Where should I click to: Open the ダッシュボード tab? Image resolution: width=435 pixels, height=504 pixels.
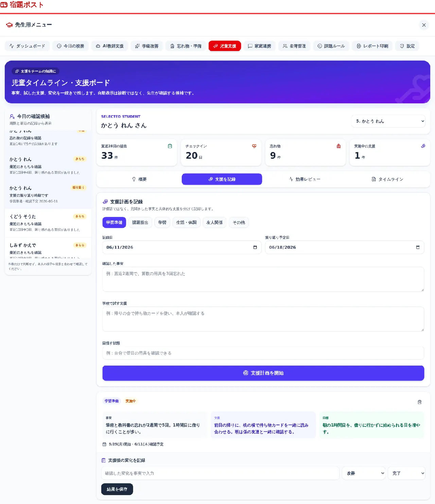27,46
